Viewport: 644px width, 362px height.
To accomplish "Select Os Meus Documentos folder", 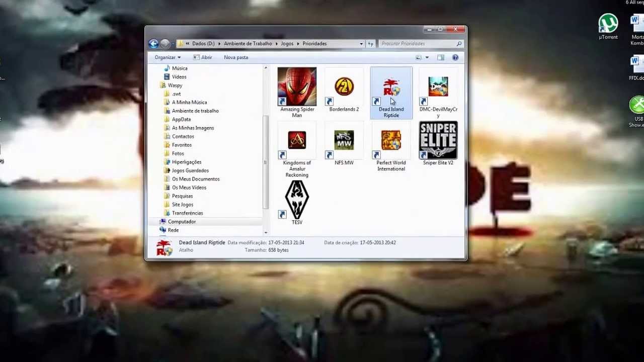I will [196, 179].
